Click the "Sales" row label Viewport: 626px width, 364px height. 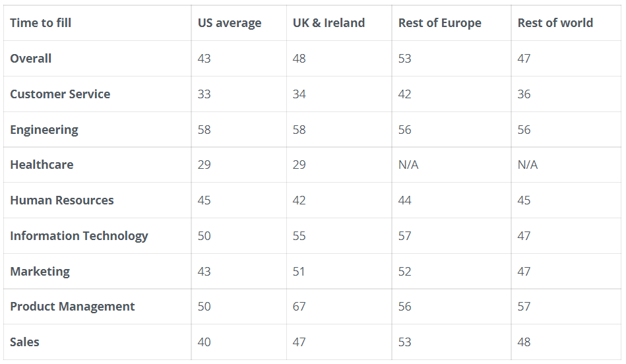pyautogui.click(x=25, y=342)
